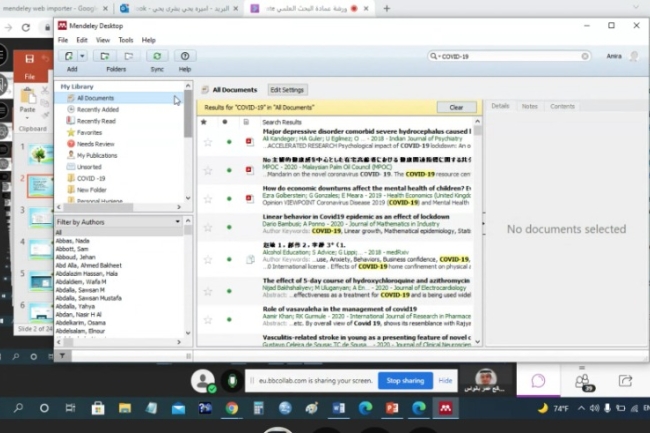Clear the search box with the X icon

(585, 56)
